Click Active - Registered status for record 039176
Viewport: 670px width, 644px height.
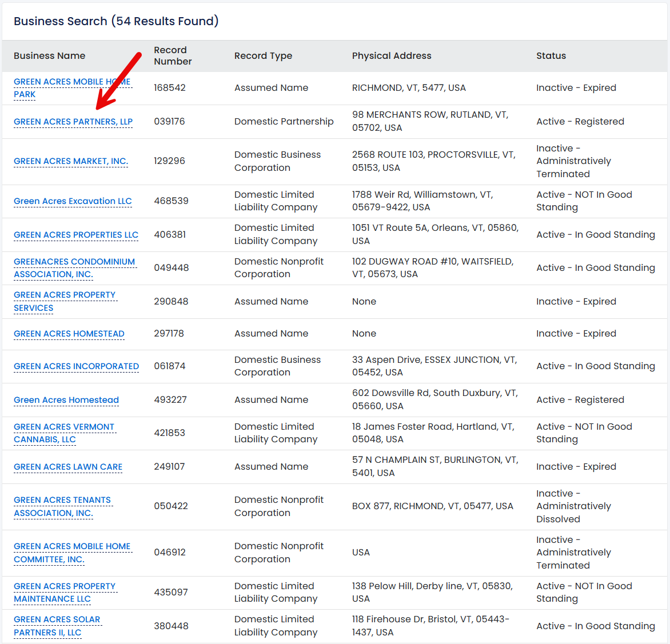580,121
